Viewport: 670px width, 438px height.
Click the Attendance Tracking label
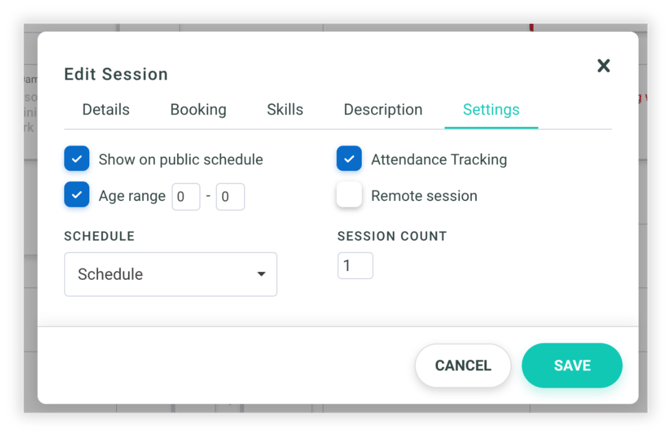(438, 159)
